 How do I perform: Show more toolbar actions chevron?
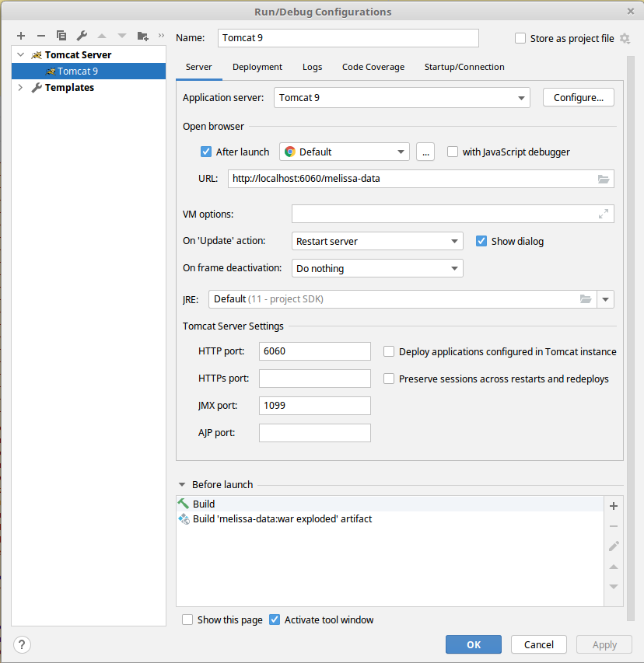coord(161,36)
